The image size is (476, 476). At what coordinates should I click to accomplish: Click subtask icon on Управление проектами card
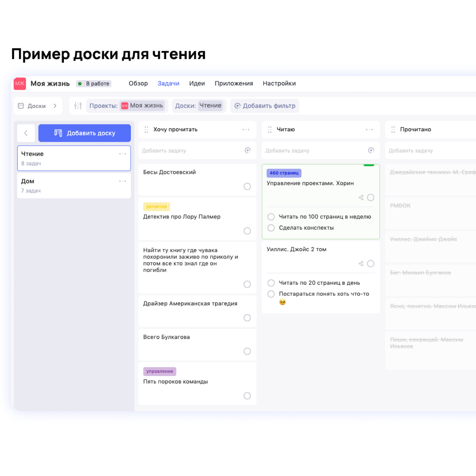pyautogui.click(x=361, y=198)
